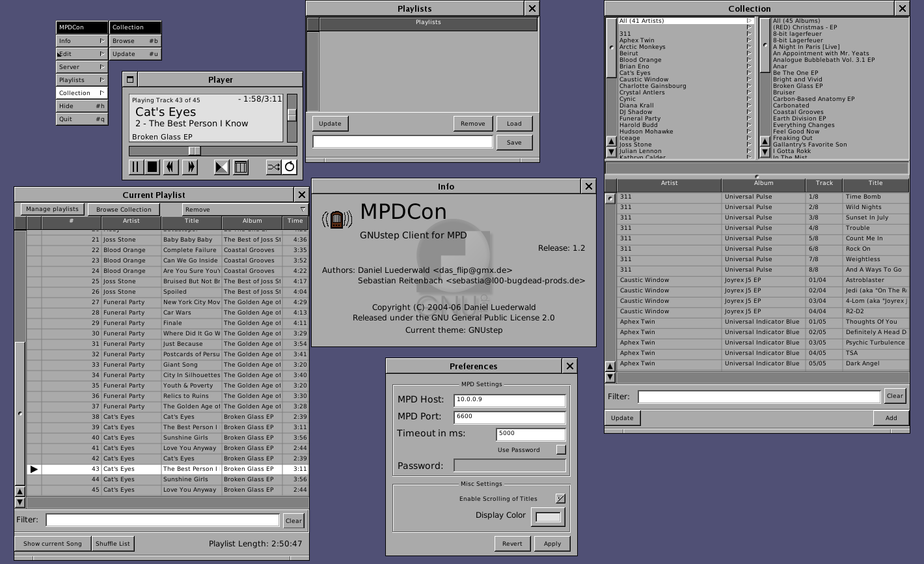Skip to the next track
This screenshot has width=924, height=564.
tap(190, 167)
